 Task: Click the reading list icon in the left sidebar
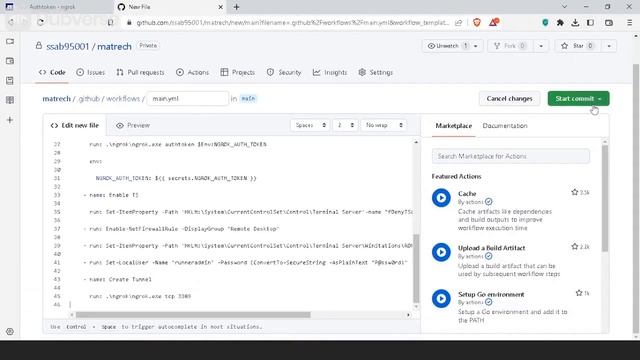point(10,100)
